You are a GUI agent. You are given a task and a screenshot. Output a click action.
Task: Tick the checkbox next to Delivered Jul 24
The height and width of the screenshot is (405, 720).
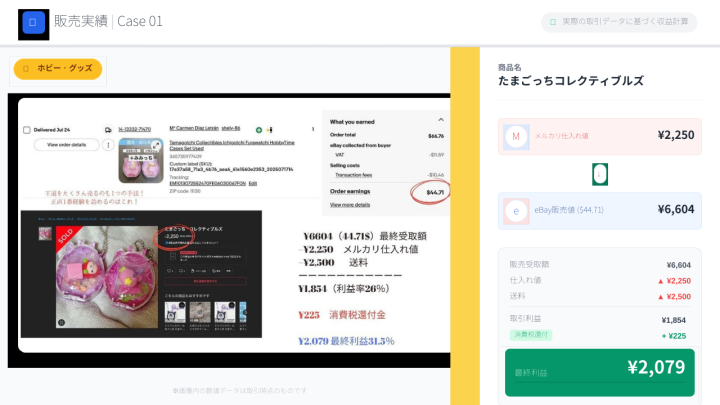(26, 130)
